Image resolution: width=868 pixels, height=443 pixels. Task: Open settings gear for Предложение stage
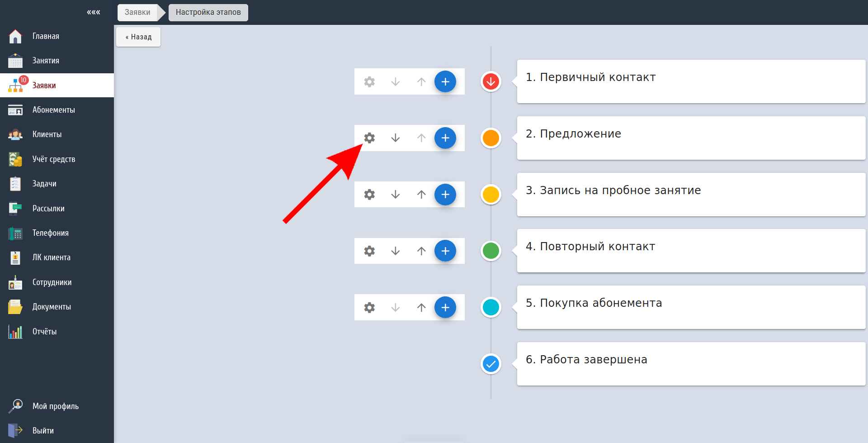coord(369,138)
